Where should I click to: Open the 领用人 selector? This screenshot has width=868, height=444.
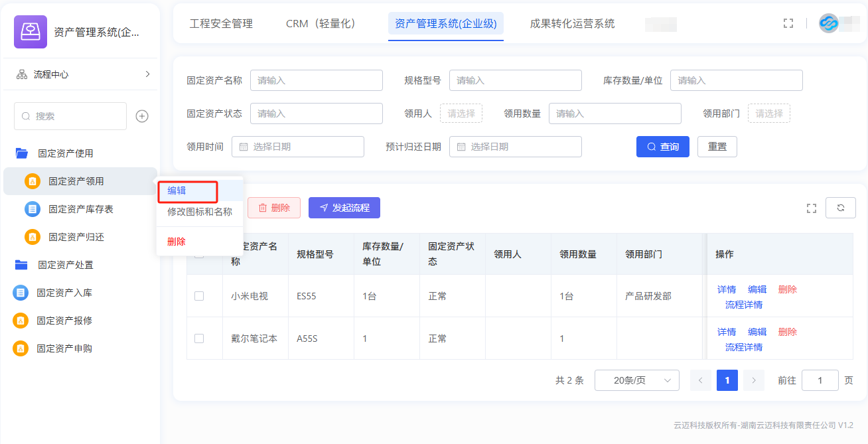(461, 113)
